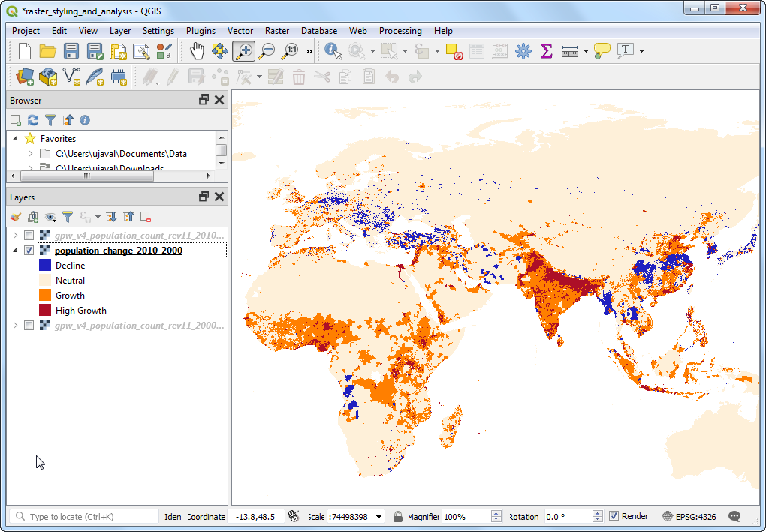Open the Raster menu
Image resolution: width=766 pixels, height=532 pixels.
(x=276, y=31)
